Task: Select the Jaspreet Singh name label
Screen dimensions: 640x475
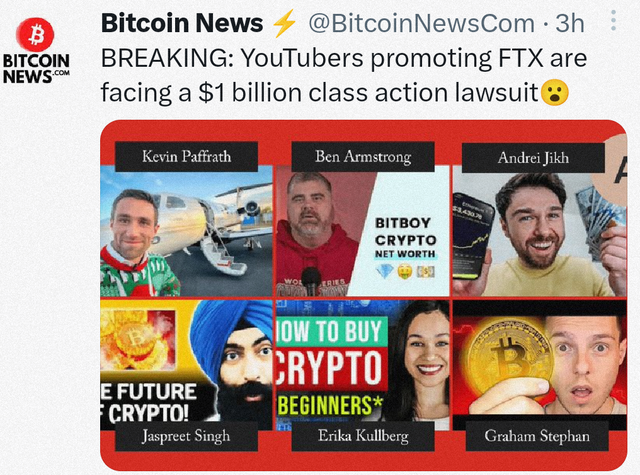Action: pos(186,436)
